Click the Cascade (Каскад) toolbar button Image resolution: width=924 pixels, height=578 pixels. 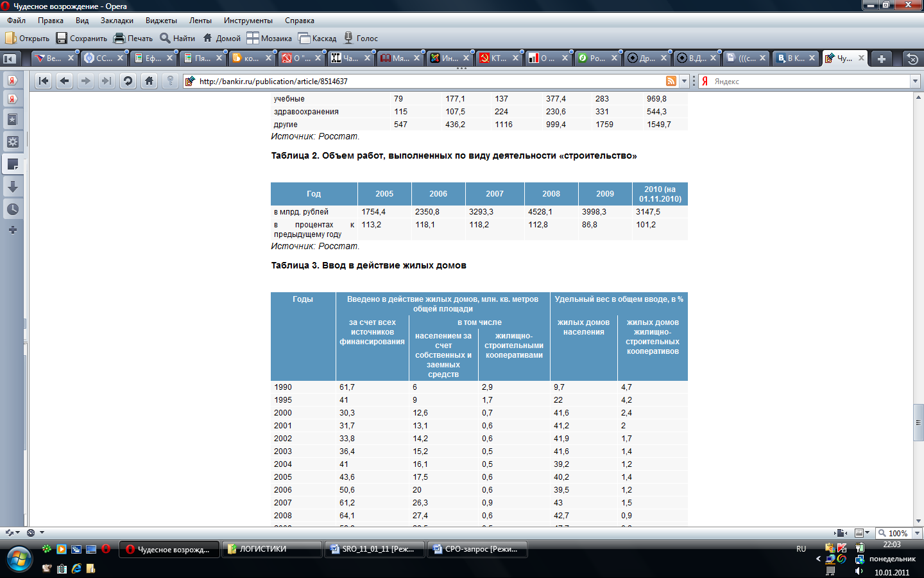(318, 38)
